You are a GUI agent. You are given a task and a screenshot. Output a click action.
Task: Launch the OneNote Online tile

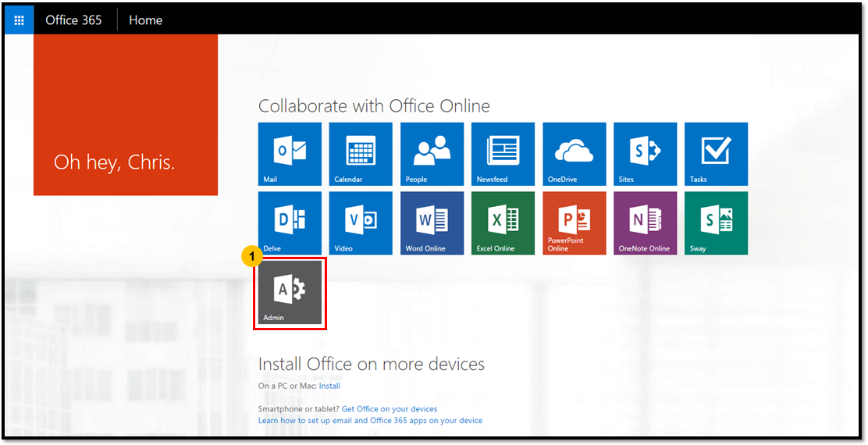645,223
